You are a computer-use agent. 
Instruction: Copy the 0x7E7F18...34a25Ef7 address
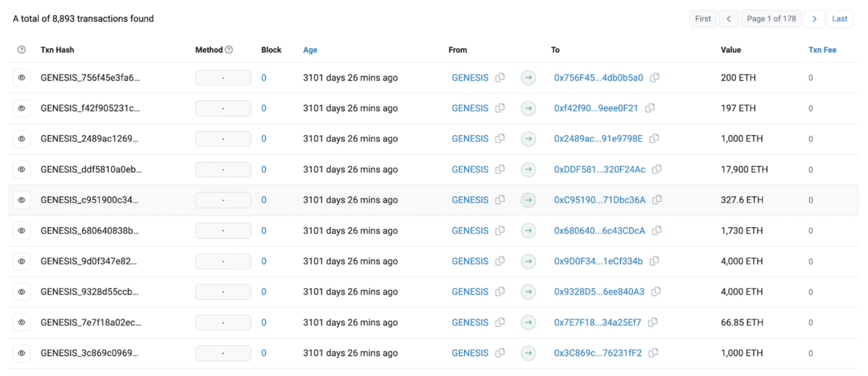(653, 323)
